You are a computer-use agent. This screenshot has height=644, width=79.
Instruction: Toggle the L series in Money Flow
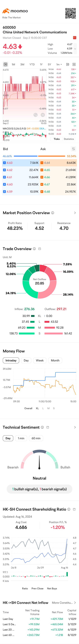[43, 408]
